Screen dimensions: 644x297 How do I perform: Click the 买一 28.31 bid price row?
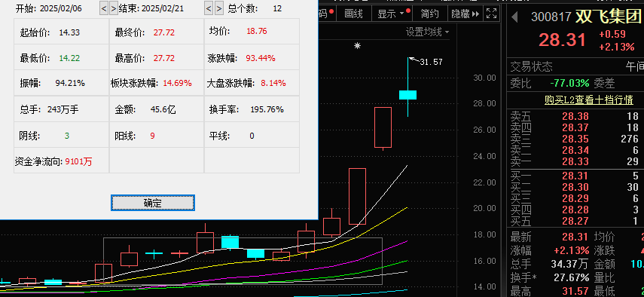[575, 176]
